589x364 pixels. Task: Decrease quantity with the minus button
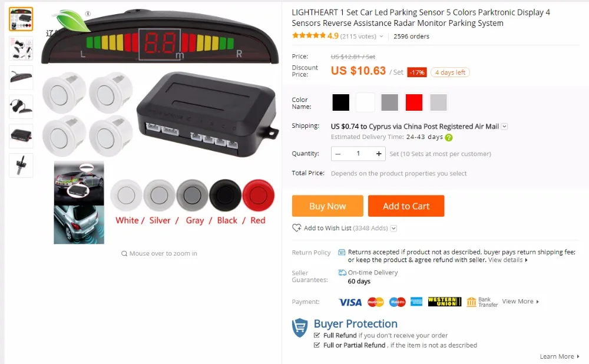337,154
